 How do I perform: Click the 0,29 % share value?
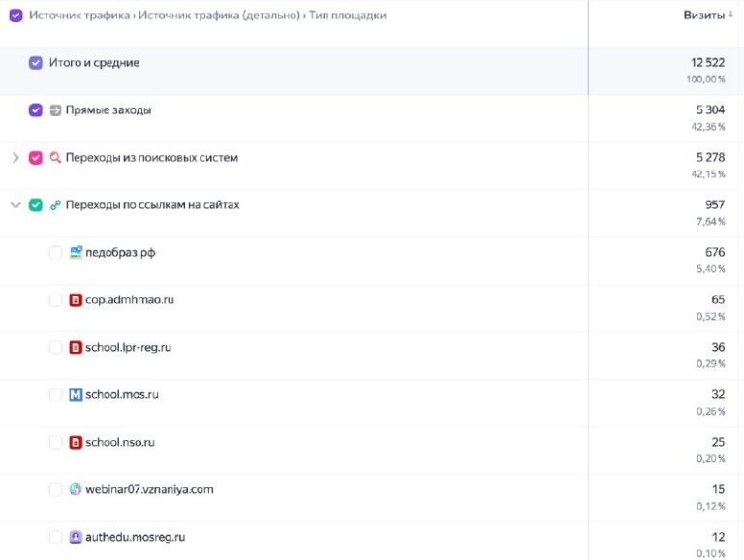[x=710, y=364]
